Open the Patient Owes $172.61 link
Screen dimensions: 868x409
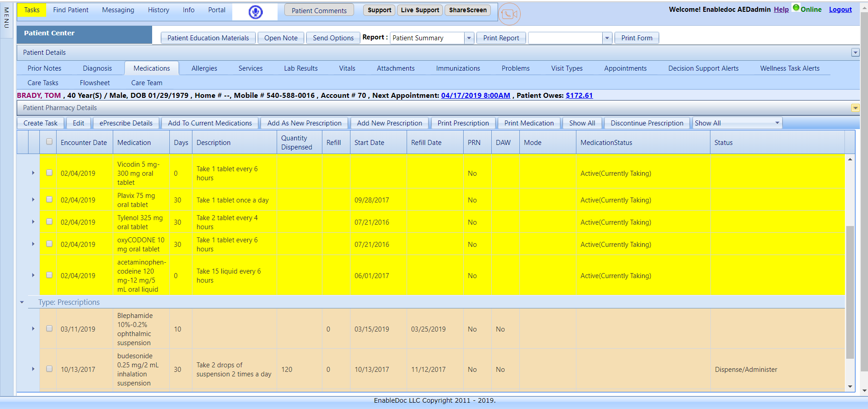(579, 96)
